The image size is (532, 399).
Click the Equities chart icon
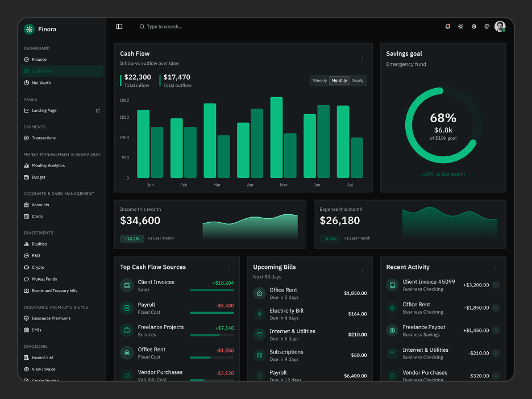point(27,244)
